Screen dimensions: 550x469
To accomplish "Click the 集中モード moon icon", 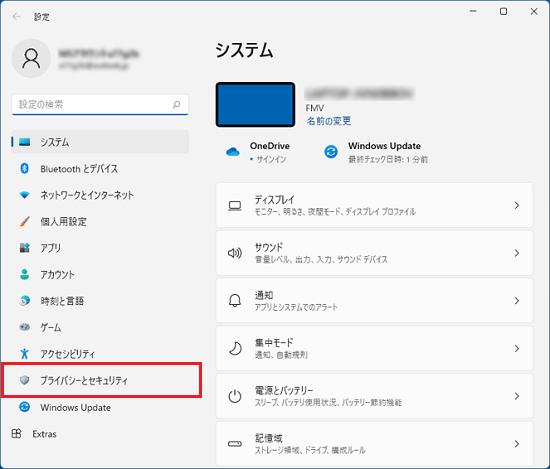I will (235, 348).
